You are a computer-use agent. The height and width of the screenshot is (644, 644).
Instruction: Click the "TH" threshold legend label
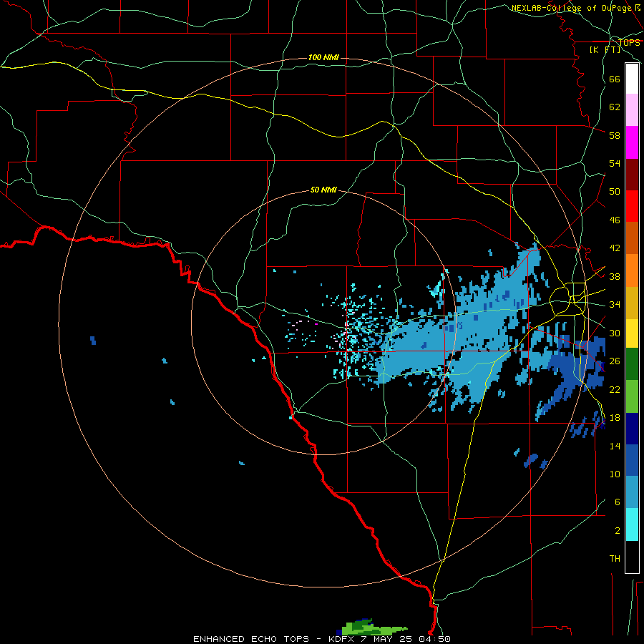[x=615, y=559]
